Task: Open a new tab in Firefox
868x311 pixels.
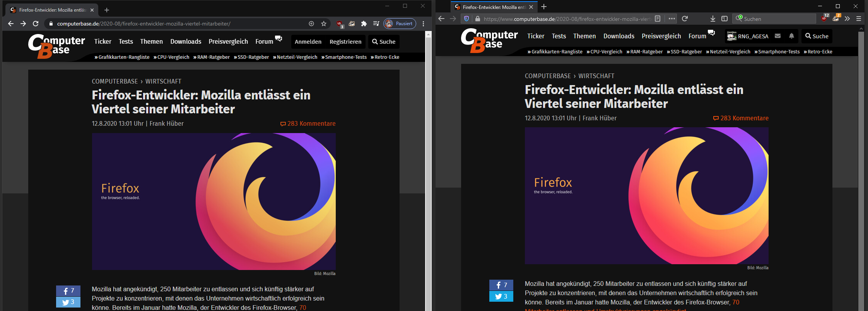Action: (544, 7)
